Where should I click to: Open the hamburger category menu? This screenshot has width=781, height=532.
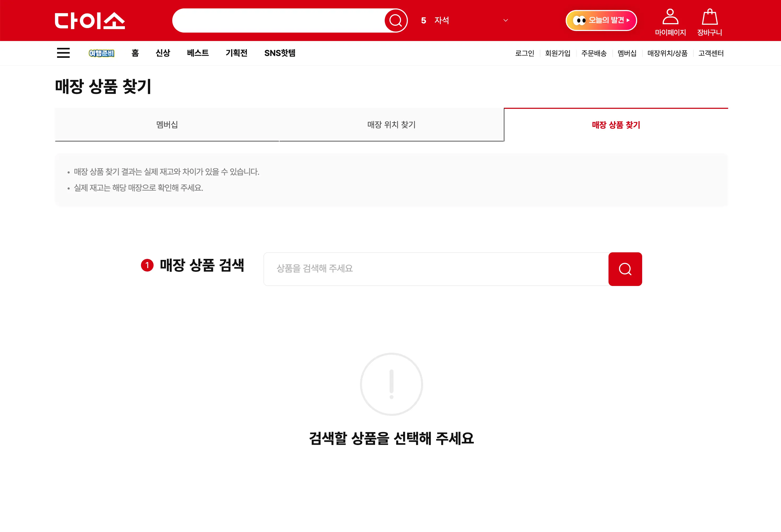click(63, 53)
